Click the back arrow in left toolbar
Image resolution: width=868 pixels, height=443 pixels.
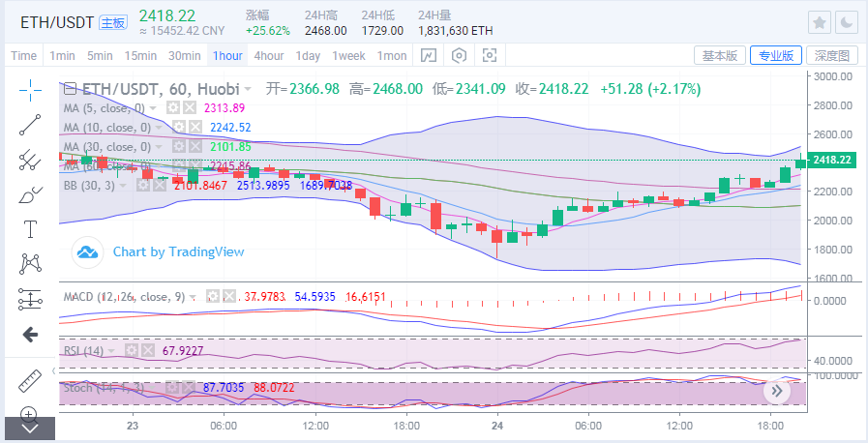(30, 334)
